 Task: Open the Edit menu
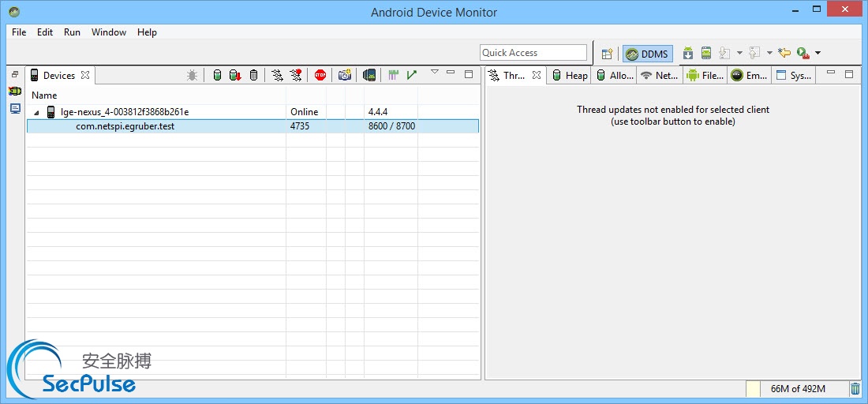click(x=45, y=32)
